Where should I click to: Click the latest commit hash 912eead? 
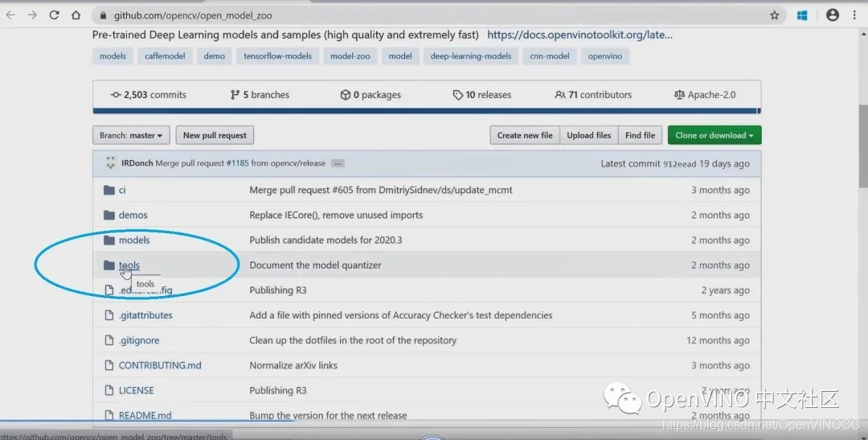point(679,164)
